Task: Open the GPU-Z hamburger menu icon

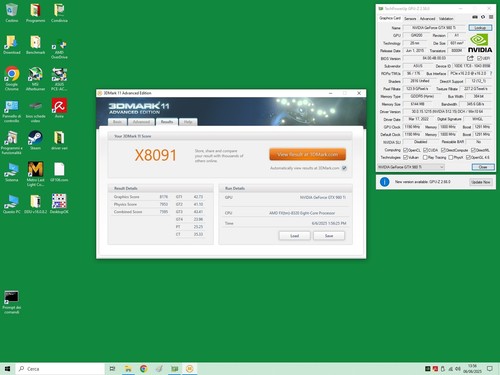Action: 491,17
